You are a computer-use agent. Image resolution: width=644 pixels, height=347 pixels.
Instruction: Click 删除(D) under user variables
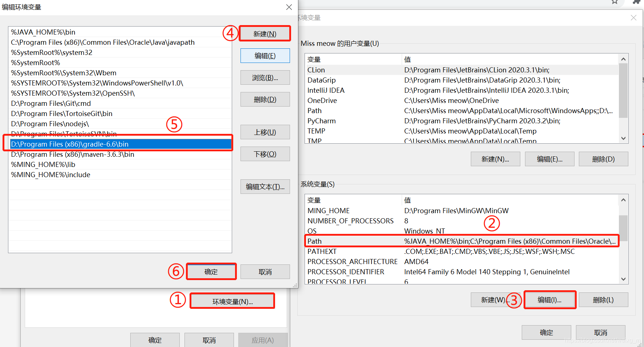pyautogui.click(x=603, y=159)
